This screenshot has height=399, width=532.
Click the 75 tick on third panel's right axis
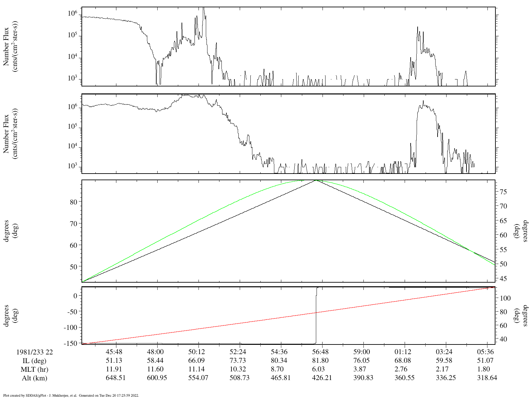(x=503, y=192)
